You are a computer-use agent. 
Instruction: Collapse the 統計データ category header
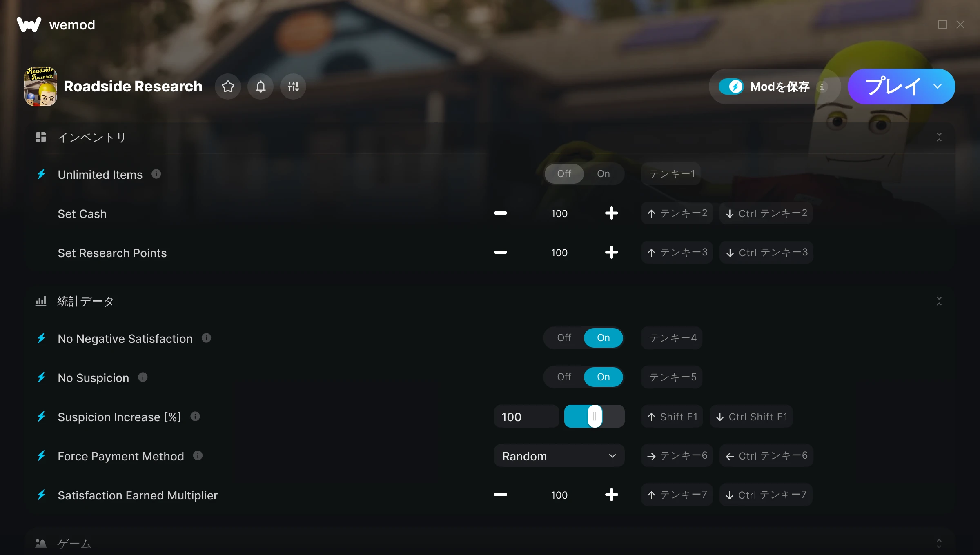click(x=939, y=302)
